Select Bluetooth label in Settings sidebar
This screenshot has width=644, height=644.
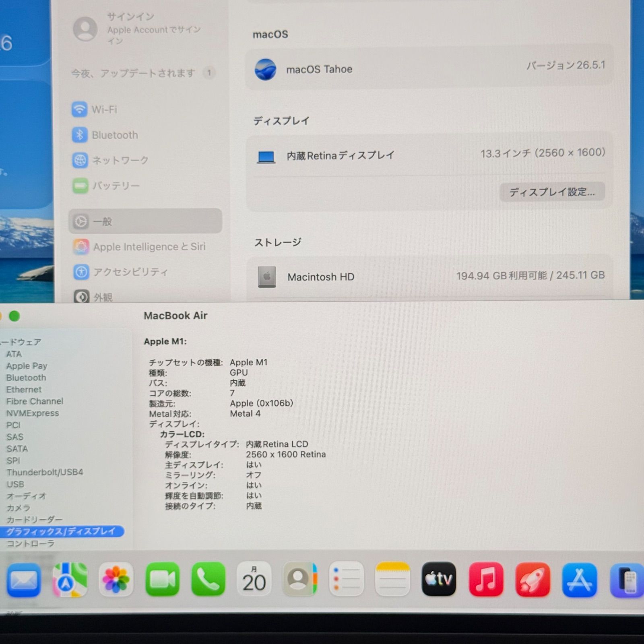tap(115, 135)
